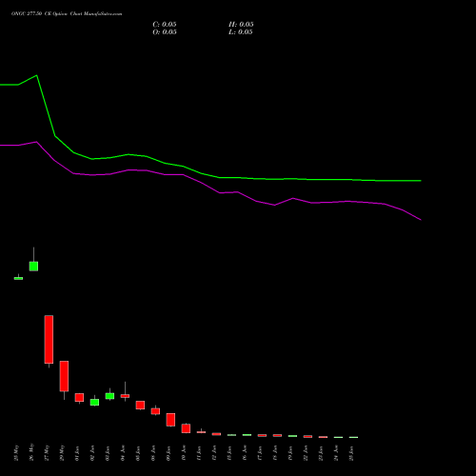Select the red candle for 29 May

64,376
